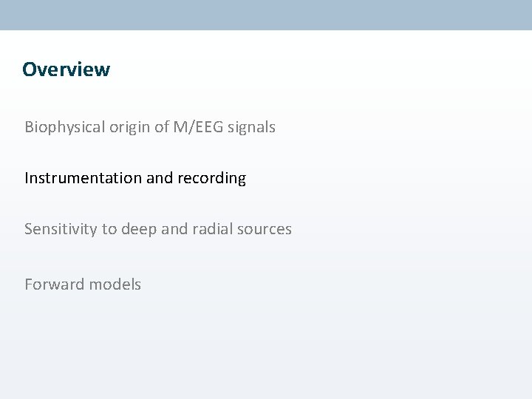Viewport: 532px width, 399px height.
Task: Click the letter O of Overview
Action: (29, 69)
